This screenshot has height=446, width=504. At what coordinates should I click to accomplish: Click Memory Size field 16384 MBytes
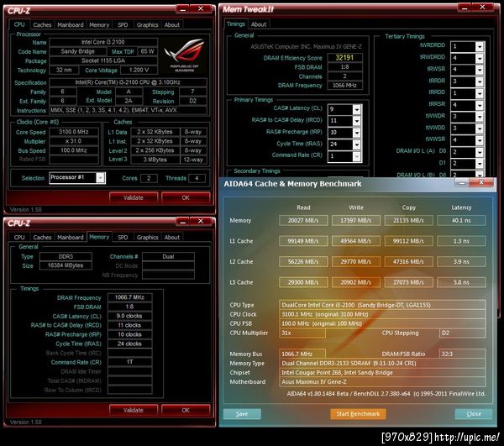tap(66, 265)
